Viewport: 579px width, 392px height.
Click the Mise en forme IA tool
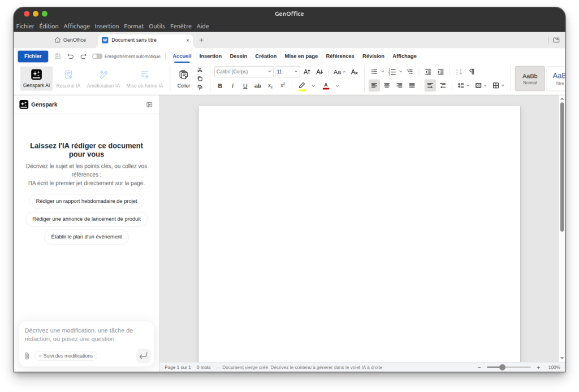pyautogui.click(x=145, y=78)
